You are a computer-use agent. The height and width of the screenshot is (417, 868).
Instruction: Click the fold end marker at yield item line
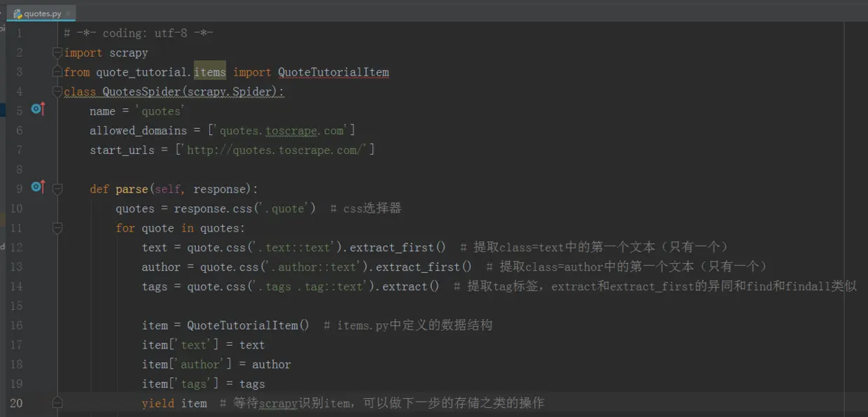coord(57,402)
